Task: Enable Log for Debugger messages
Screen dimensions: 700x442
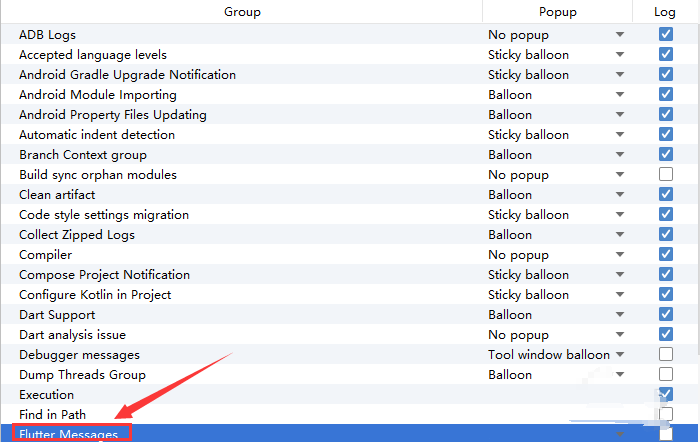Action: click(666, 354)
